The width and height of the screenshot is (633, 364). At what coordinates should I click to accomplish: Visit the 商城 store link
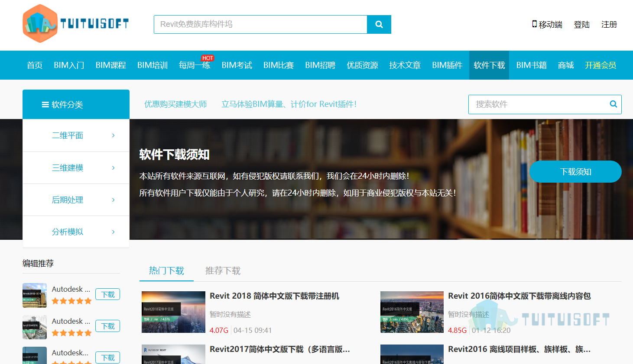click(566, 65)
